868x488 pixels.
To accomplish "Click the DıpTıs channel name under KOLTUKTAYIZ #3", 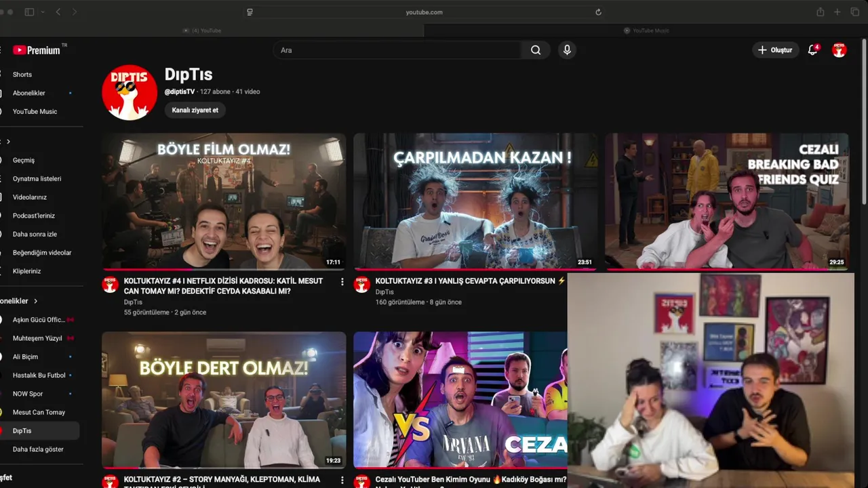I will click(384, 292).
